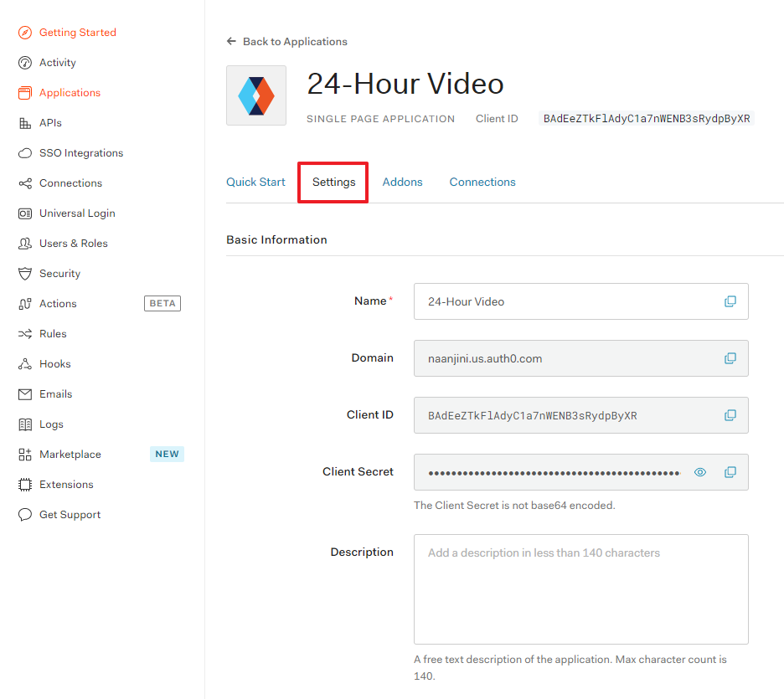Open Marketplace label in sidebar
Screen dimensions: 784x699
[x=70, y=455]
